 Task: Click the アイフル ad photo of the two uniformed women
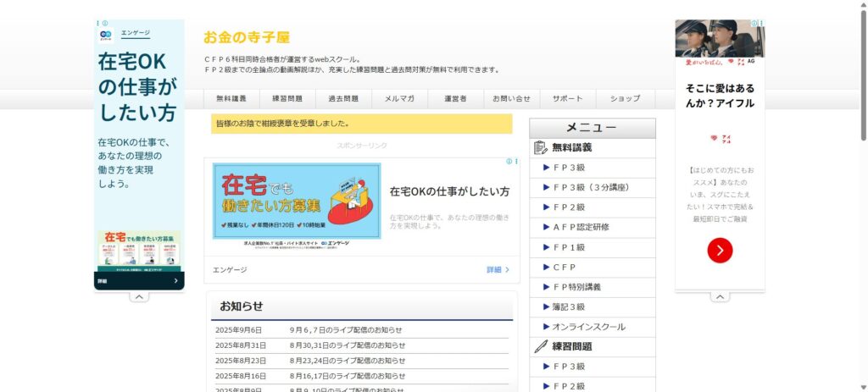pos(720,38)
